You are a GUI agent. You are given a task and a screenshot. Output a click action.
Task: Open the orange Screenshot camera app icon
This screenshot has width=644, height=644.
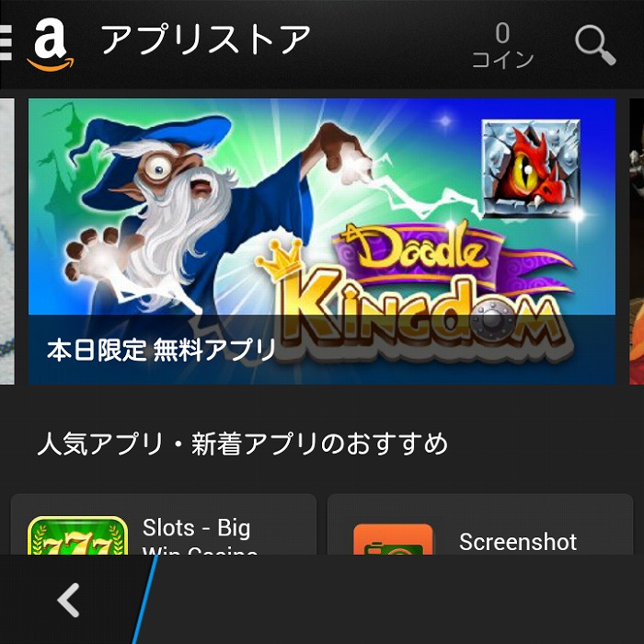(393, 539)
